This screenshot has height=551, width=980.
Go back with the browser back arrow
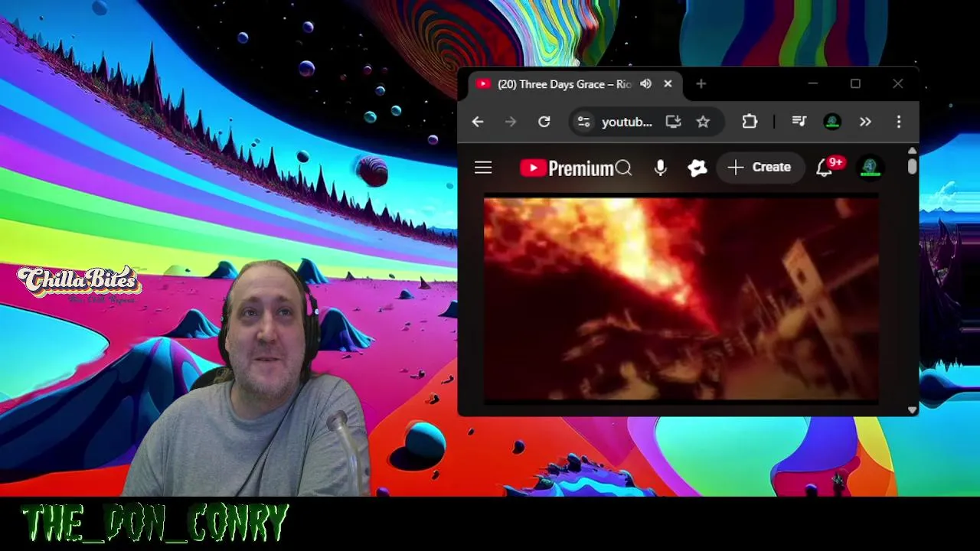478,122
